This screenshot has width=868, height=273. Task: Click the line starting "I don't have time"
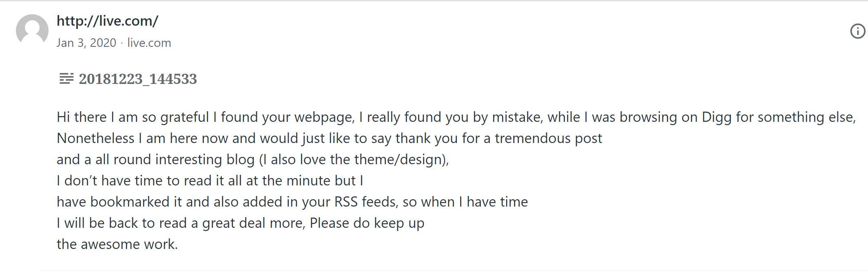(x=210, y=181)
